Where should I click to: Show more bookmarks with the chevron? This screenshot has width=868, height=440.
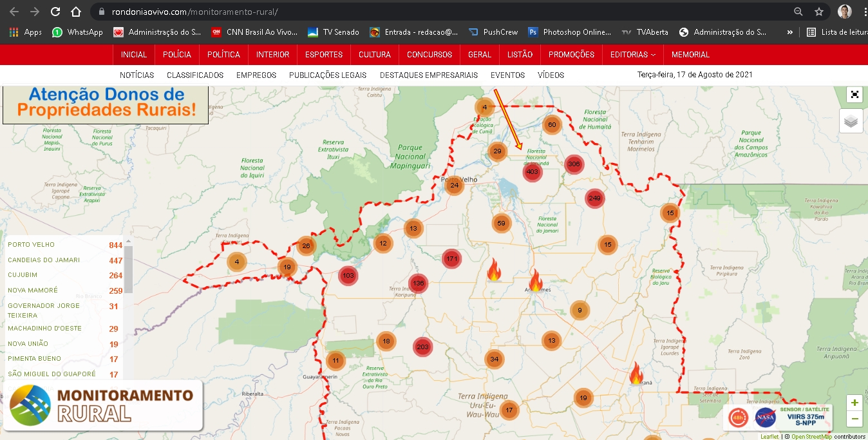pos(789,32)
